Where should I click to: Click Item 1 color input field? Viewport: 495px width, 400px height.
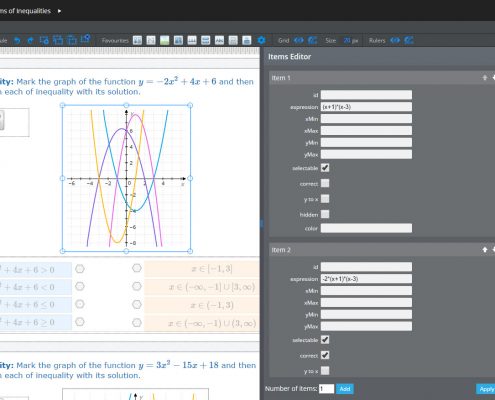click(366, 228)
